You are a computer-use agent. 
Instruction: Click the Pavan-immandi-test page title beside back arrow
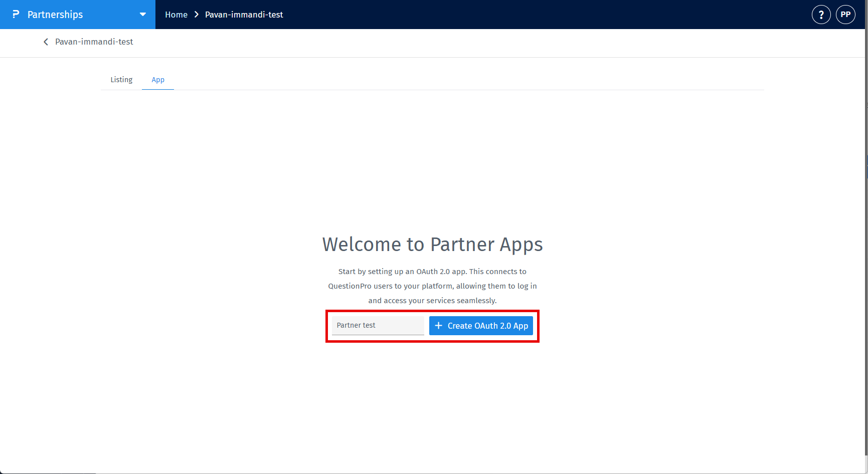(94, 42)
